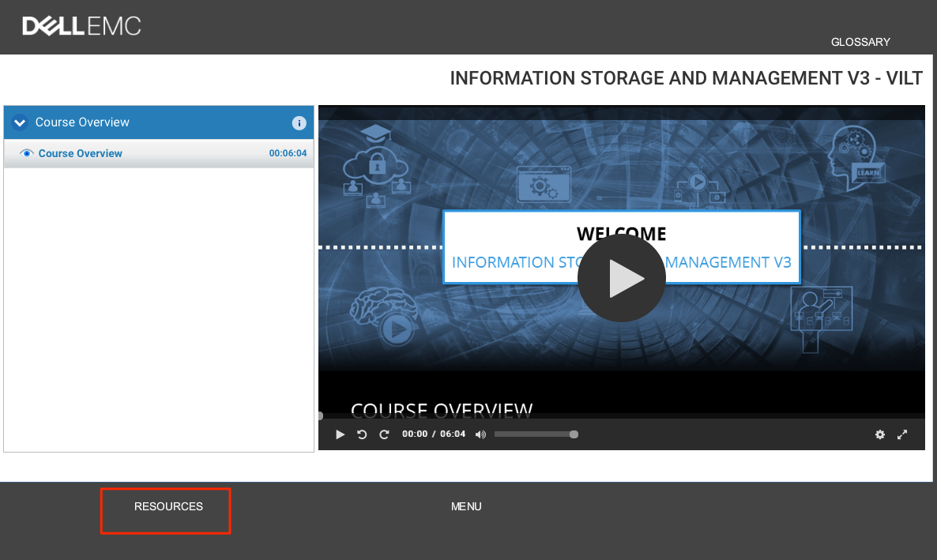Click the Dell EMC logo
The width and height of the screenshot is (937, 560).
(81, 26)
